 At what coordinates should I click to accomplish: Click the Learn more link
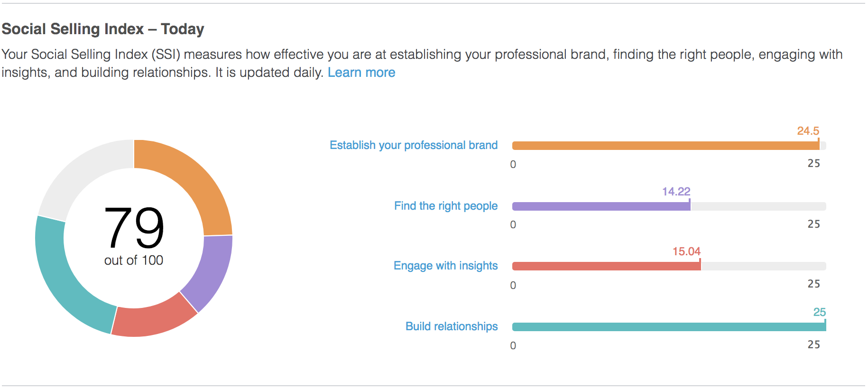coord(362,72)
